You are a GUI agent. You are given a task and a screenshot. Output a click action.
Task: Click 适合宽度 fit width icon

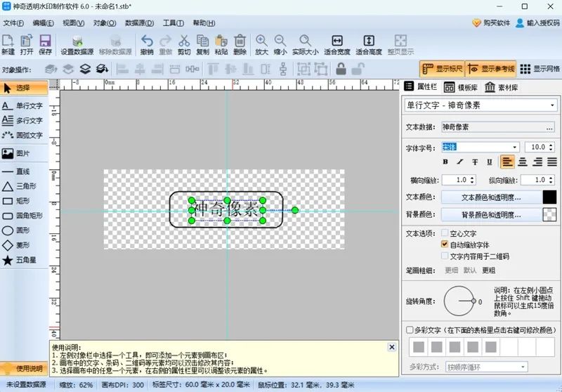(337, 44)
